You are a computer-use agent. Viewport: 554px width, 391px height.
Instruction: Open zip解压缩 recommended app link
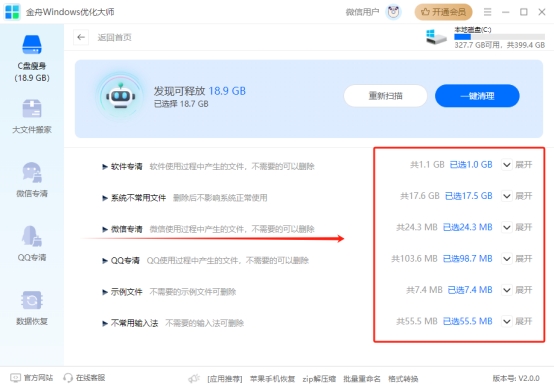[x=319, y=379]
